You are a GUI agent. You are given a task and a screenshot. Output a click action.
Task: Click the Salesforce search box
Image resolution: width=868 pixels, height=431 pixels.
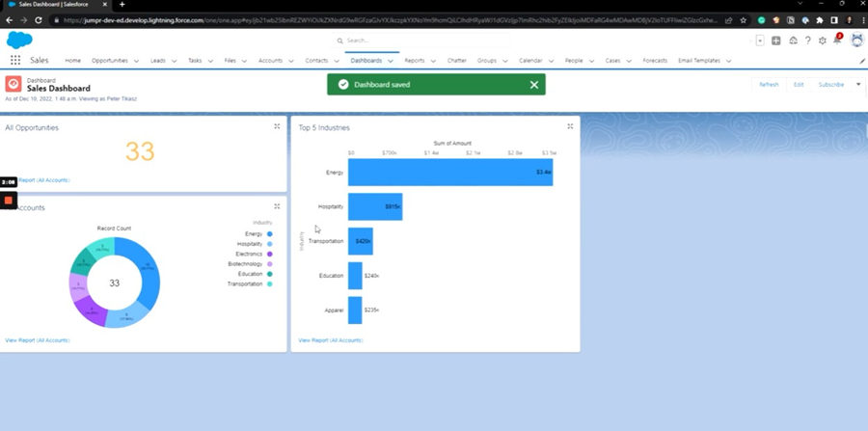click(421, 40)
